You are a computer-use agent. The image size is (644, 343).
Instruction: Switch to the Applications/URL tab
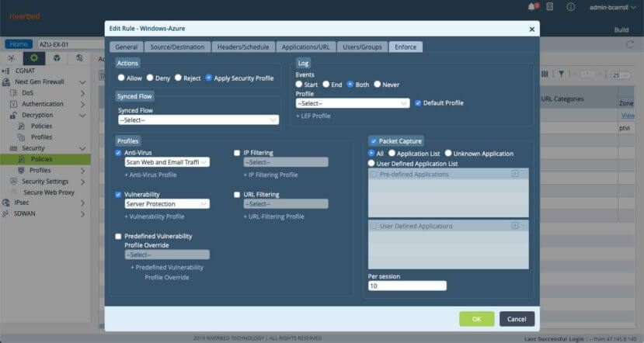(305, 47)
